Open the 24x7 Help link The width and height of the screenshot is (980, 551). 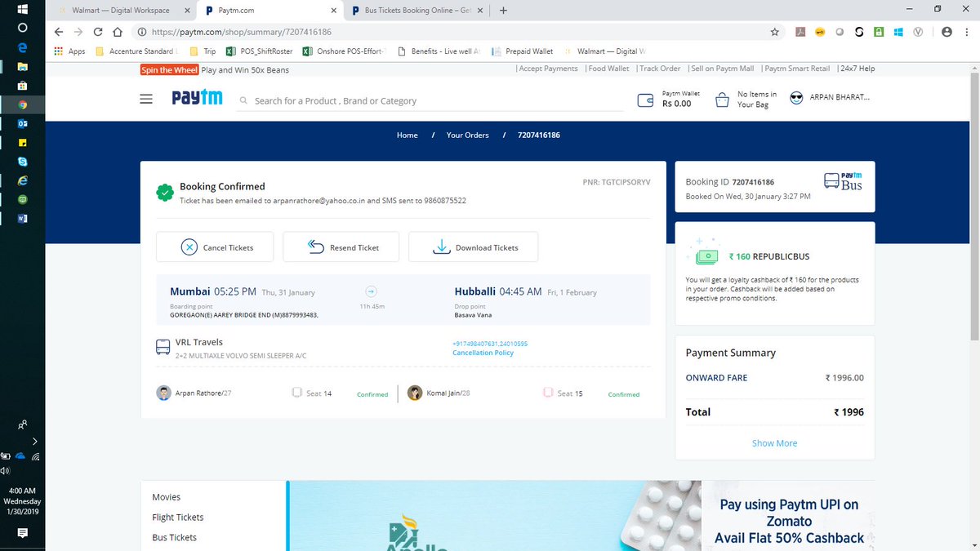[857, 69]
